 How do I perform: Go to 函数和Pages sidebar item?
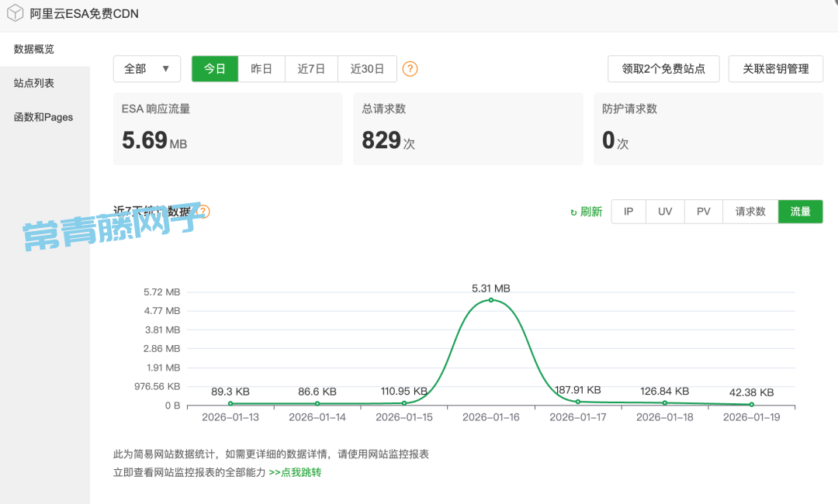[43, 117]
